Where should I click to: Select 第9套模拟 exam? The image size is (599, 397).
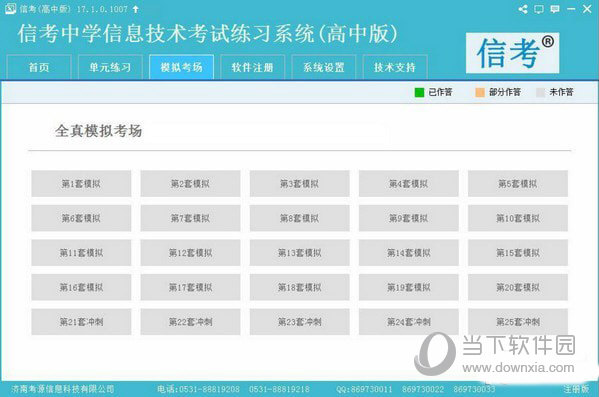tap(409, 218)
